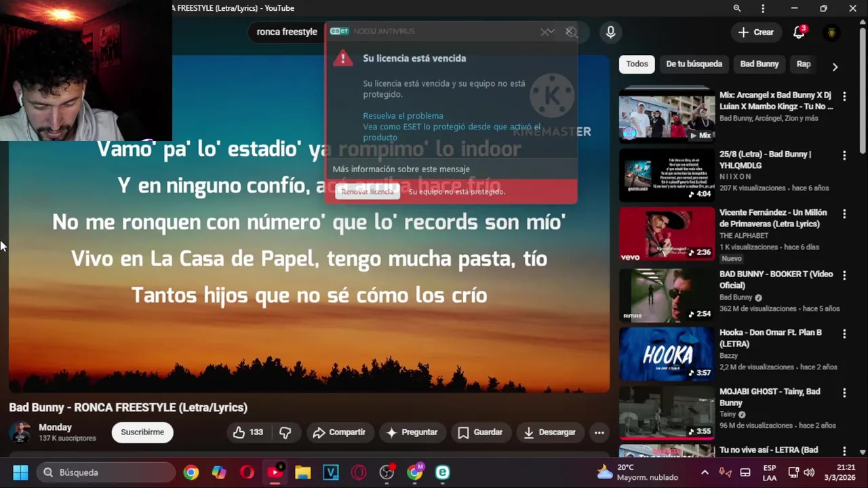Select the Bad Bunny filter chip

pos(759,64)
